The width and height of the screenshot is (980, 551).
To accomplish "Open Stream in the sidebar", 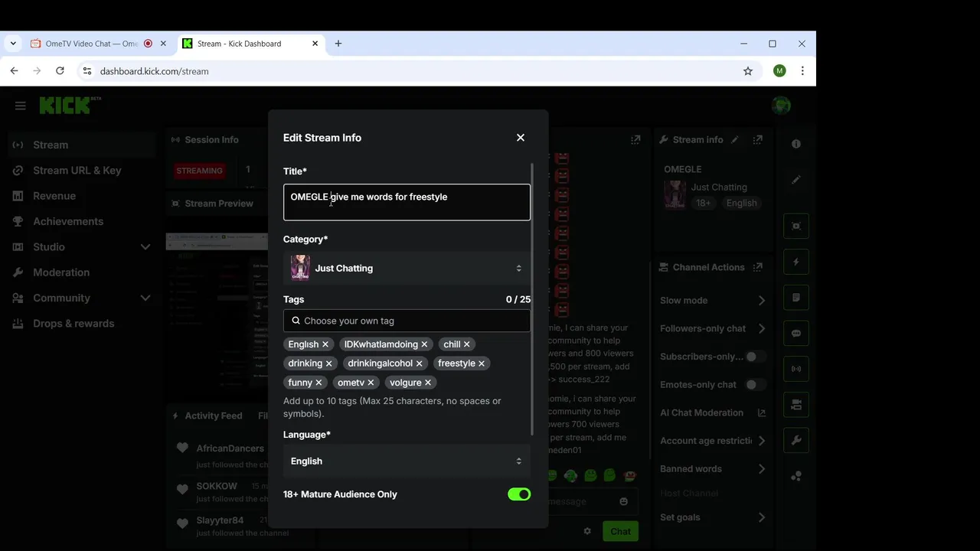I will pos(83,145).
